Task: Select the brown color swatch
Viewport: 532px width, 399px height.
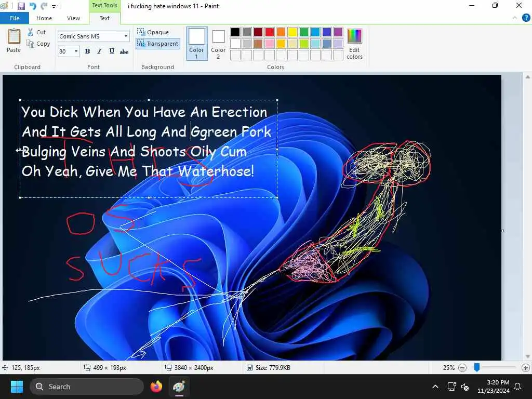Action: [x=258, y=44]
